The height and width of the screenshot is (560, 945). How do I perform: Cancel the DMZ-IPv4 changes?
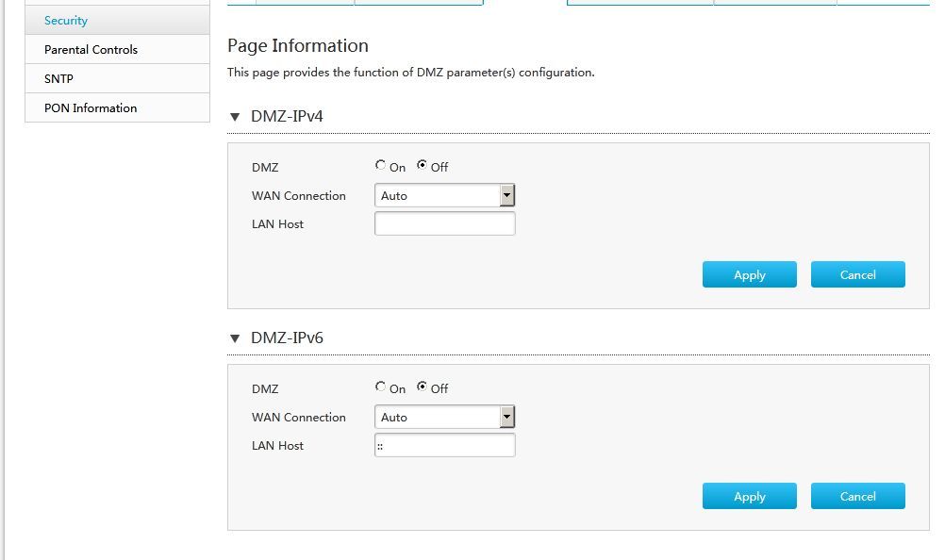(x=857, y=274)
